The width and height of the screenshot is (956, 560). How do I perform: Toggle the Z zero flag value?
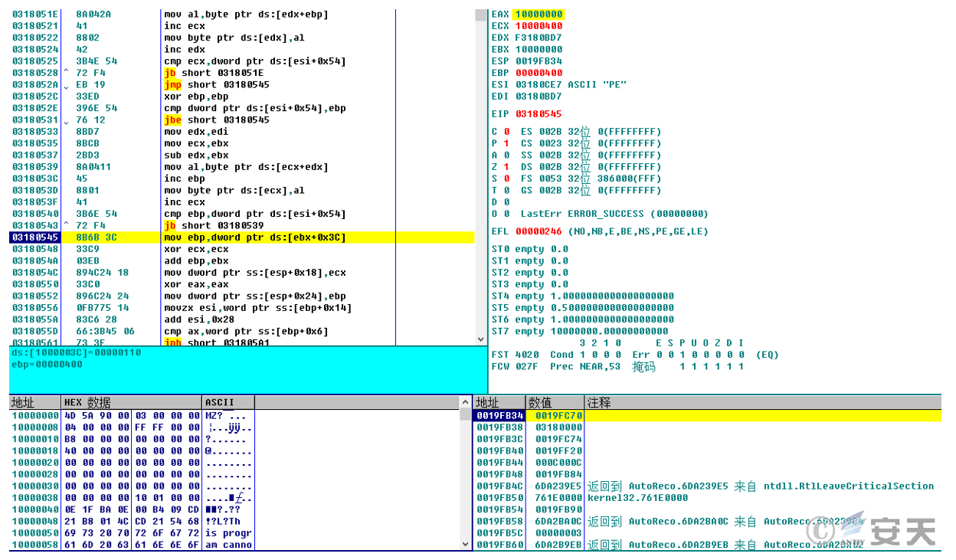click(x=507, y=167)
